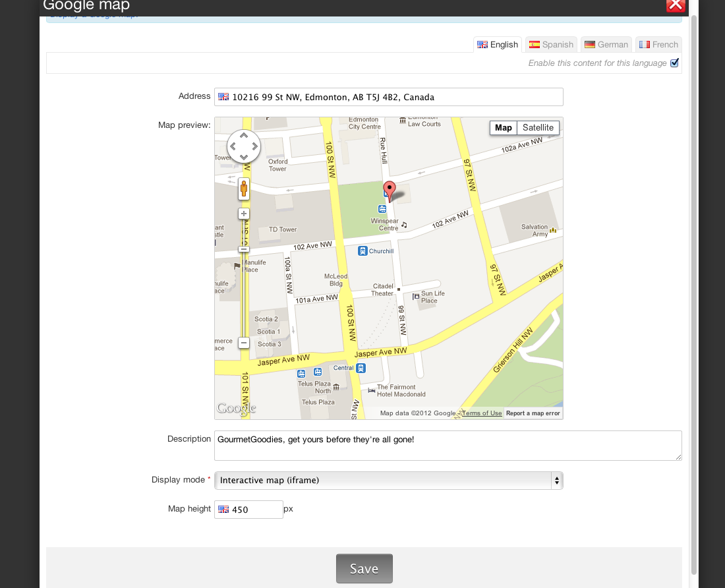Click the Churchill transit station icon

click(x=363, y=251)
